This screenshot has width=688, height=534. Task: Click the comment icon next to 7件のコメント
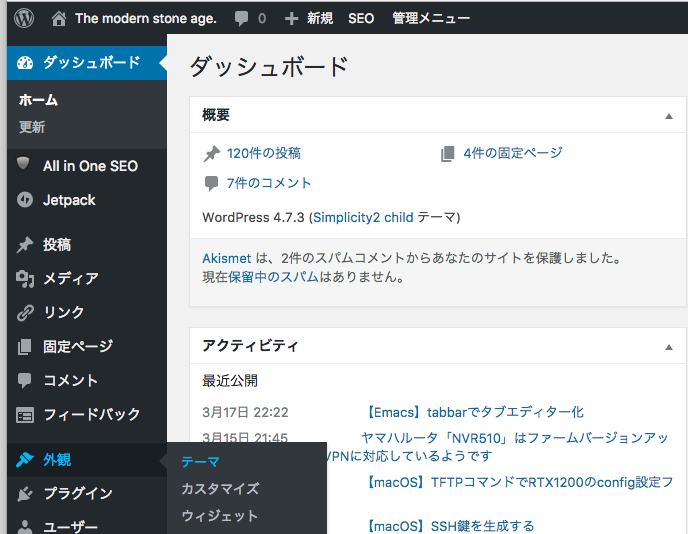[x=211, y=183]
